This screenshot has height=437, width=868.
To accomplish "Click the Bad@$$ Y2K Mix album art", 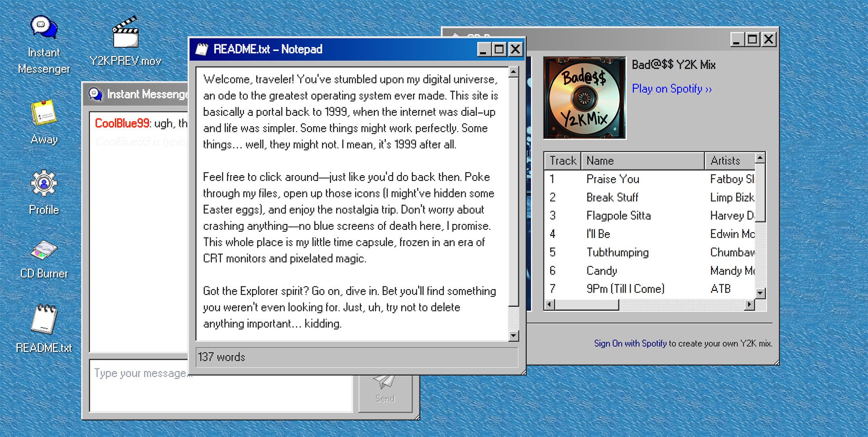I will pos(584,98).
